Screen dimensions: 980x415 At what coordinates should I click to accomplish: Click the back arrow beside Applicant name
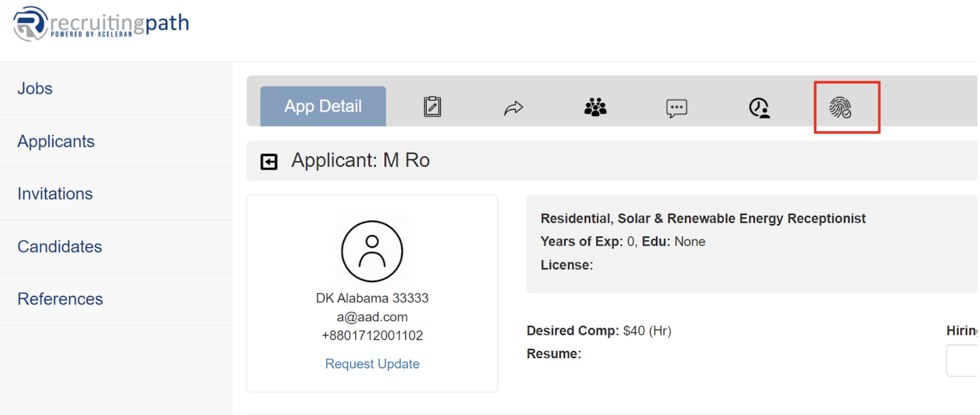click(x=269, y=162)
